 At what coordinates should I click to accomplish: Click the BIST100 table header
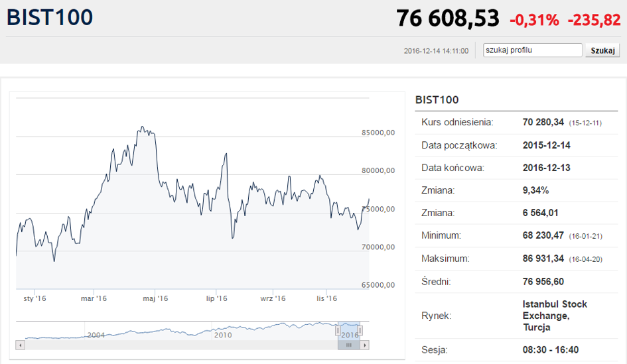pyautogui.click(x=437, y=99)
